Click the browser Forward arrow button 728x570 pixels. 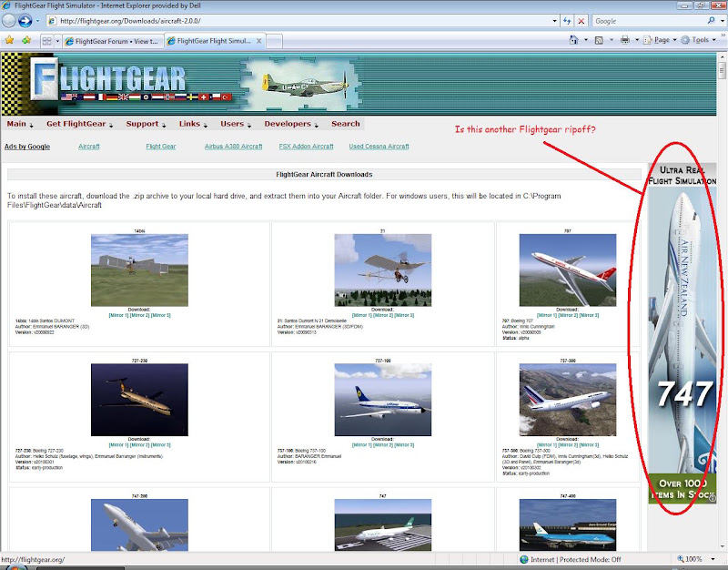[25, 21]
